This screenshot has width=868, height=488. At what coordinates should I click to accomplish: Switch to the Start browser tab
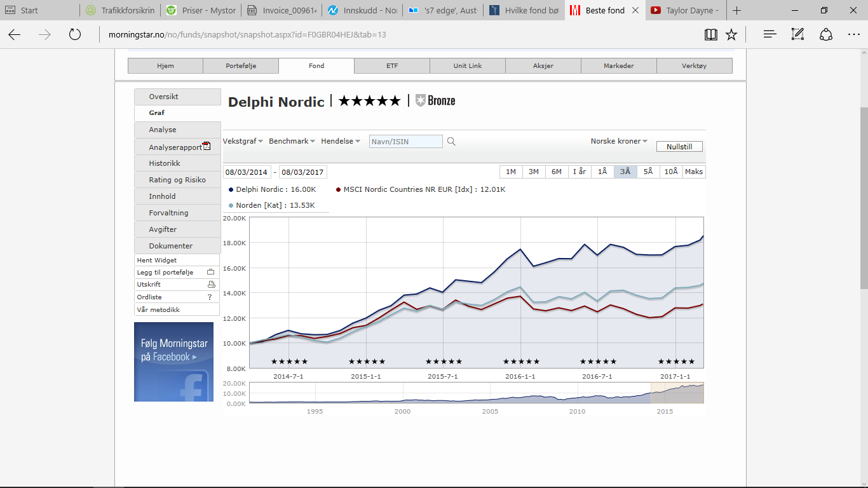pos(39,10)
